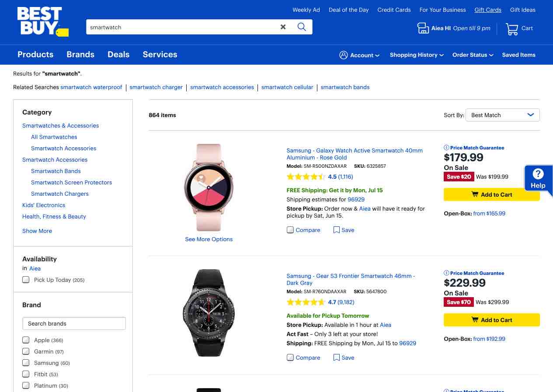Expand the Account menu
This screenshot has width=553, height=392.
359,55
